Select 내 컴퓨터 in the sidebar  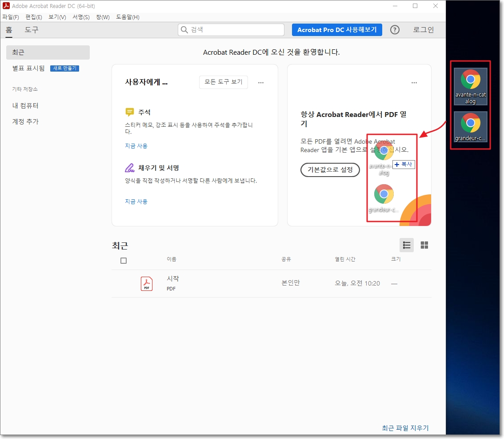[25, 105]
